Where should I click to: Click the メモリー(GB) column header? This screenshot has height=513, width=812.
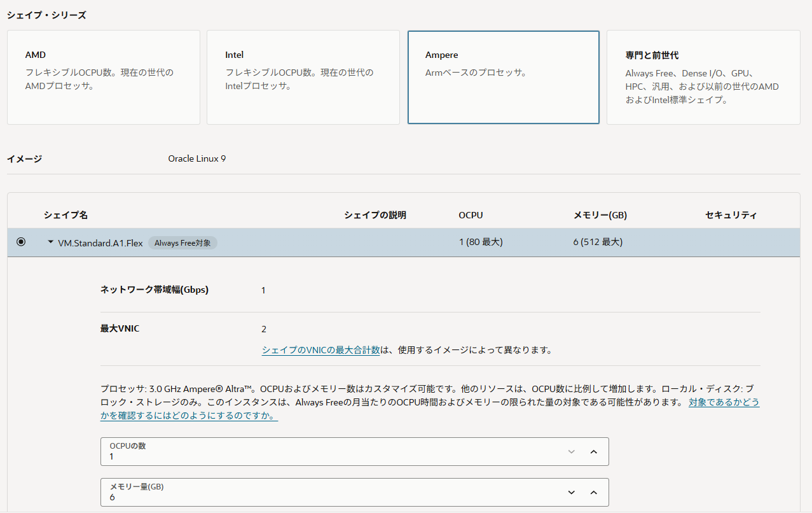coord(600,215)
